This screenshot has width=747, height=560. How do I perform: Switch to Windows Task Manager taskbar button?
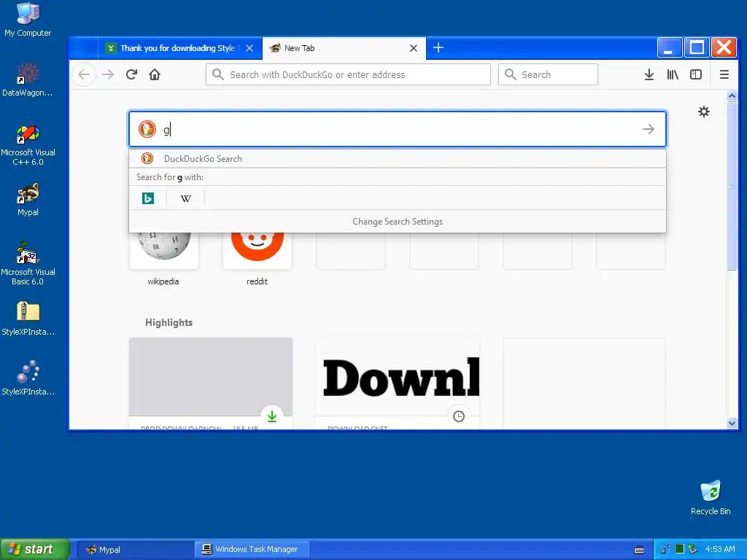pos(252,550)
